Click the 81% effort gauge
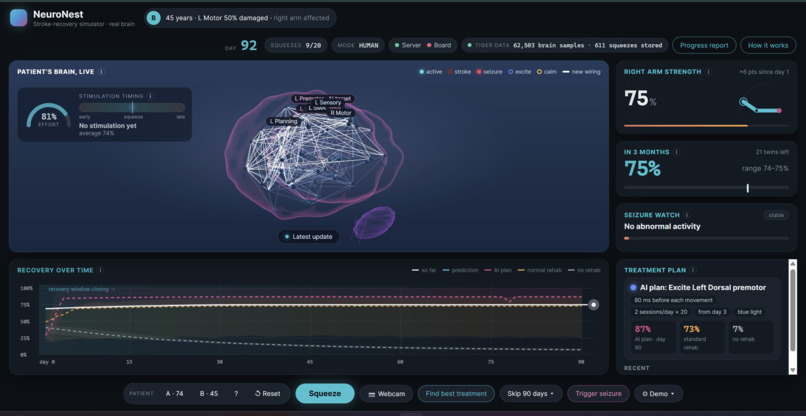Screen dimensions: 806x416 48,116
